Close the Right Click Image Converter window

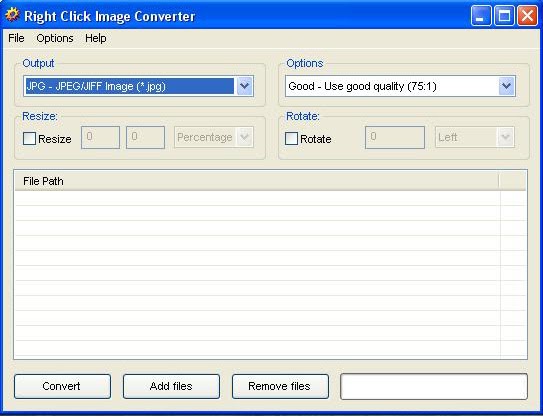[527, 16]
